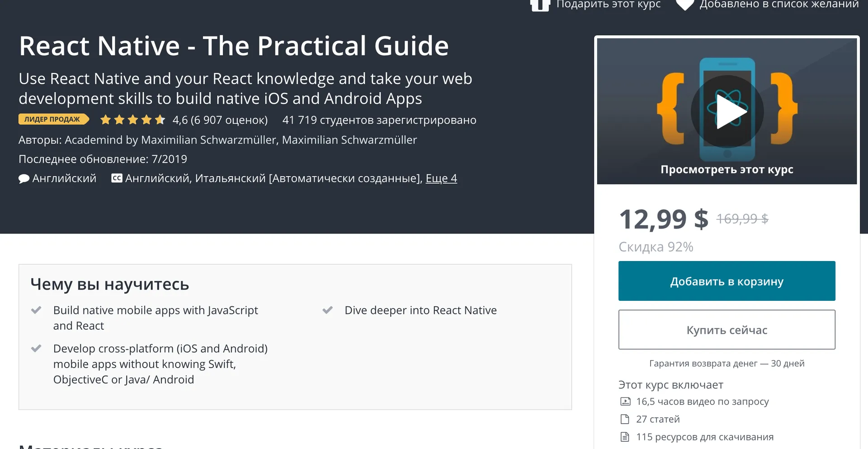The height and width of the screenshot is (449, 868).
Task: Click the "Просмотреть этот курс" caption
Action: pyautogui.click(x=726, y=170)
